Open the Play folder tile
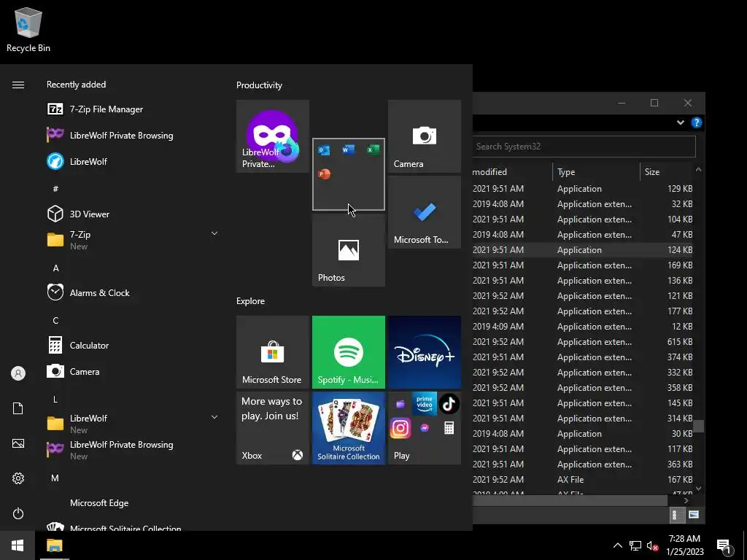This screenshot has width=747, height=560. point(425,428)
